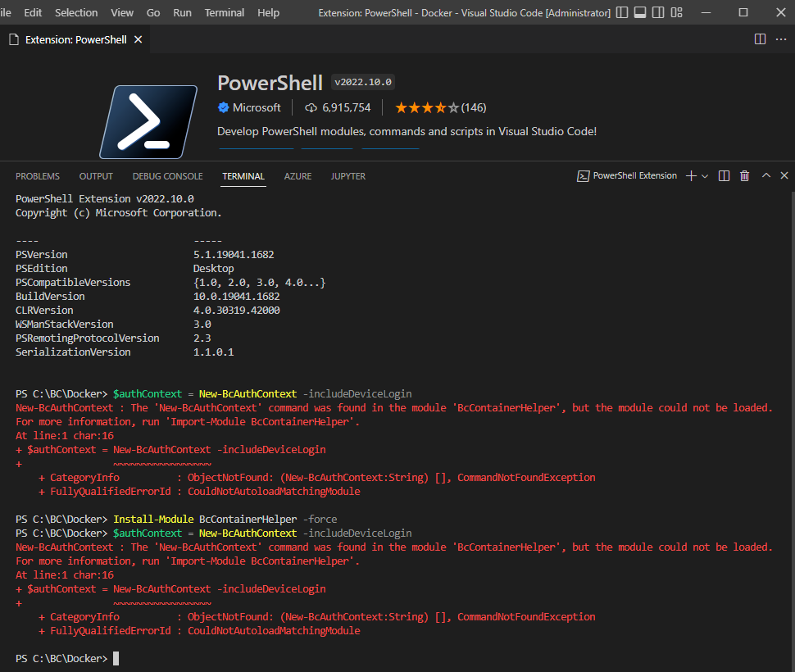Viewport: 795px width, 672px height.
Task: Toggle the primary sidebar visibility
Action: pyautogui.click(x=621, y=11)
